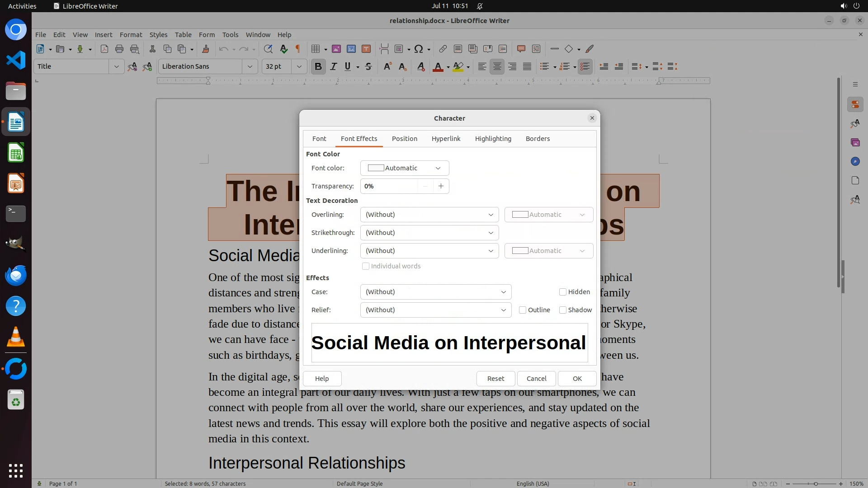Image resolution: width=868 pixels, height=488 pixels.
Task: Click the Italic toolbar icon
Action: point(333,66)
